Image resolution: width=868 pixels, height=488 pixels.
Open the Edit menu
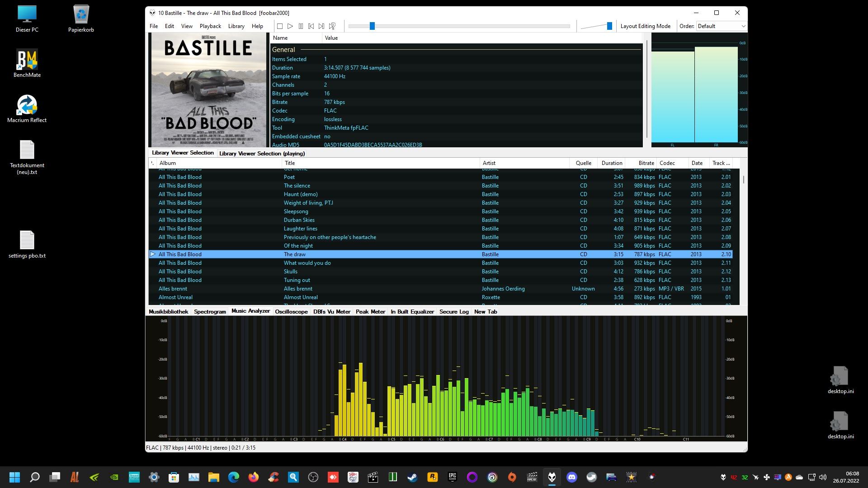[x=170, y=26]
